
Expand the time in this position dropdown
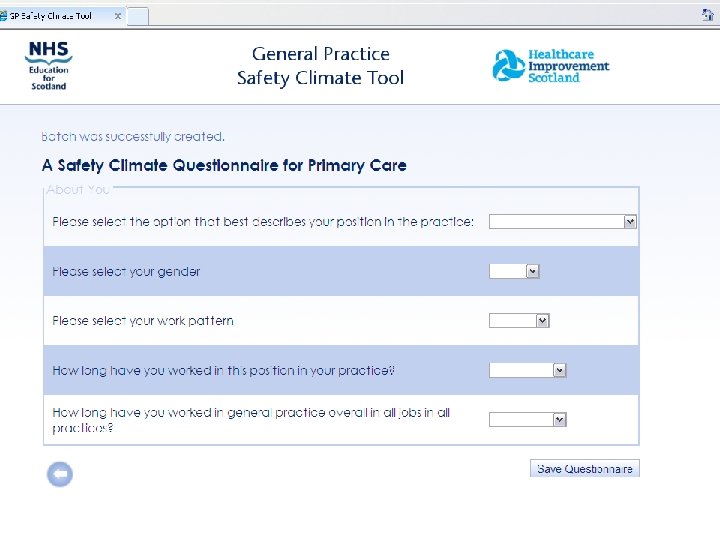527,370
